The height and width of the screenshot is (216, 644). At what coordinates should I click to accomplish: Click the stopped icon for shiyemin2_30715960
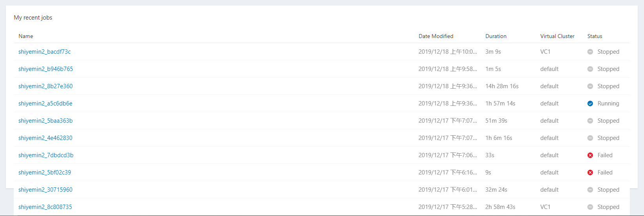(590, 190)
